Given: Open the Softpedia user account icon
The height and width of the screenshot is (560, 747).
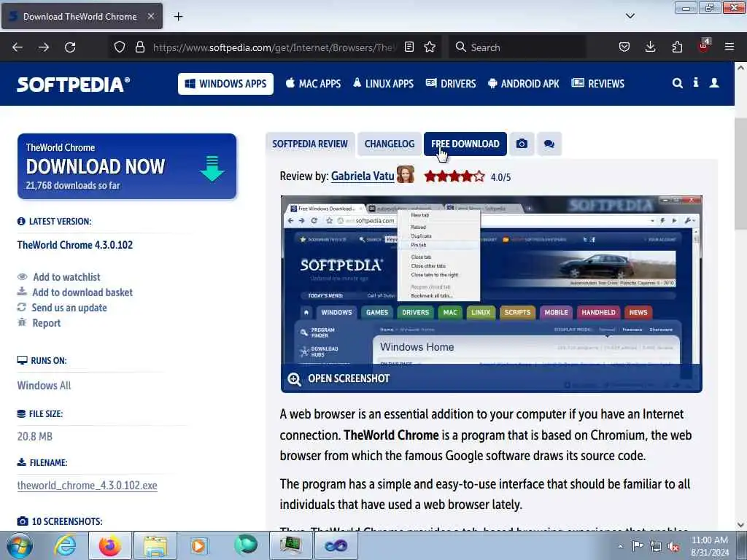Looking at the screenshot, I should [714, 83].
